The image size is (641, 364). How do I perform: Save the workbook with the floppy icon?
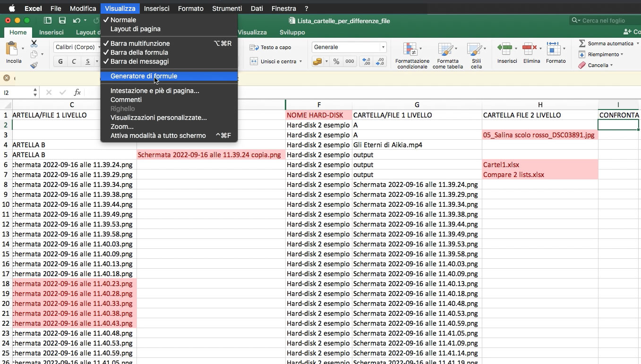click(62, 20)
